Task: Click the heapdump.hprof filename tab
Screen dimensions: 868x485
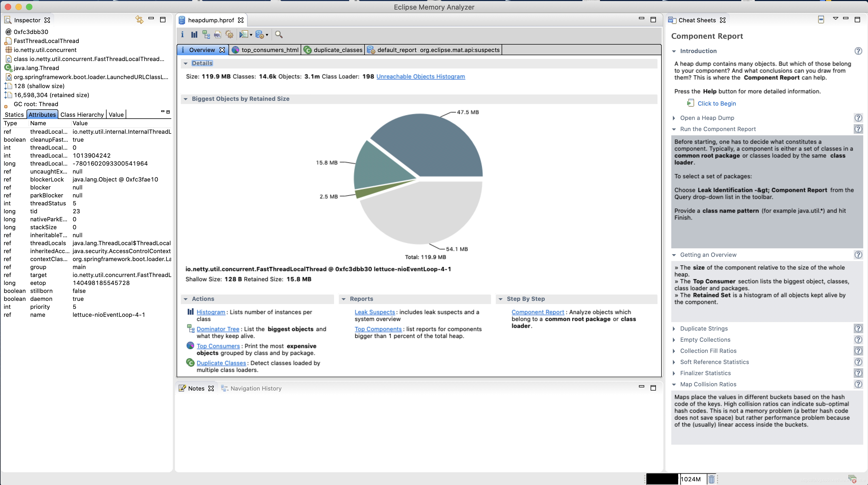Action: (211, 20)
